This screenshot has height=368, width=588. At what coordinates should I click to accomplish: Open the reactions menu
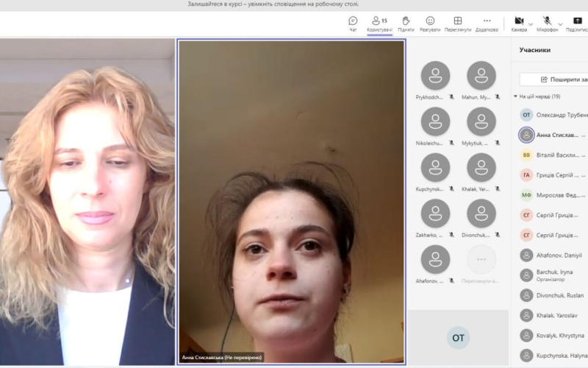(430, 24)
